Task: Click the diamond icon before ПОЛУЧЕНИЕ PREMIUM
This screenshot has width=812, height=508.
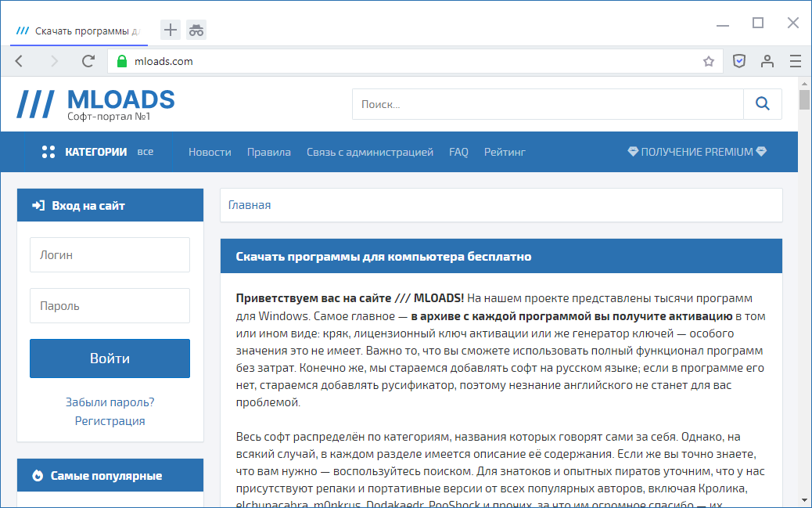Action: pos(633,151)
